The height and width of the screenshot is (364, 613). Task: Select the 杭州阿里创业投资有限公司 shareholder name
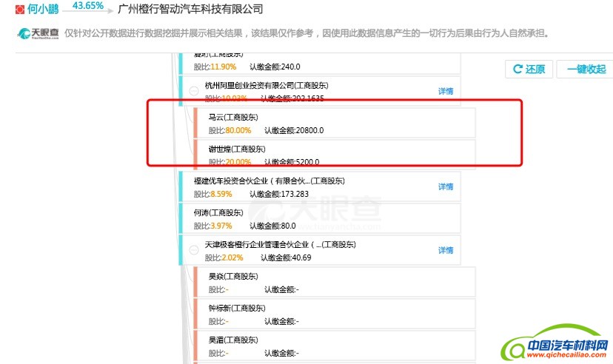pyautogui.click(x=267, y=85)
